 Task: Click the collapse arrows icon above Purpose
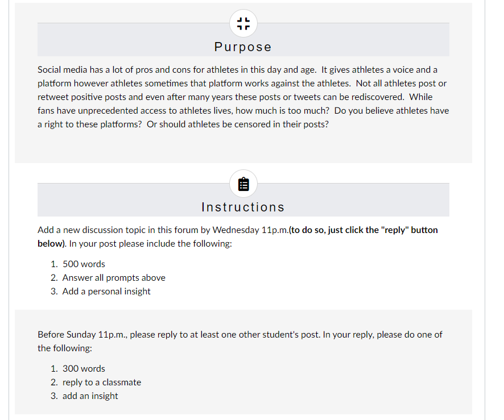click(243, 23)
